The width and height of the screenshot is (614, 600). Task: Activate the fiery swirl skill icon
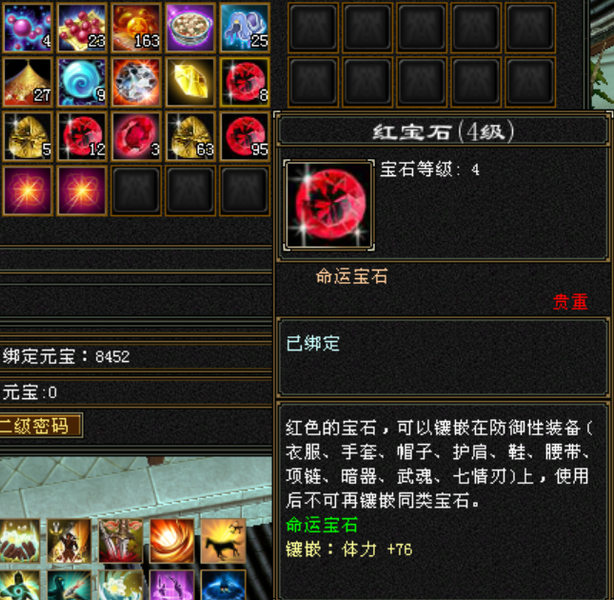point(172,541)
